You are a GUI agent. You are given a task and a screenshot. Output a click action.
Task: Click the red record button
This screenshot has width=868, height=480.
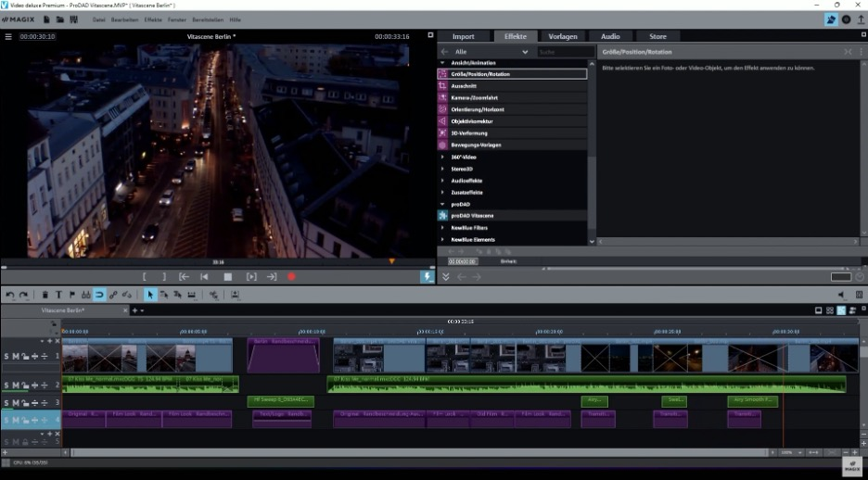[x=292, y=277]
